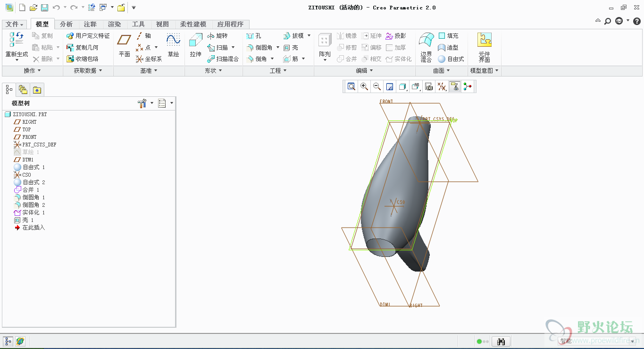This screenshot has height=349, width=644.
Task: Select the Axis (轴) datum tool
Action: (143, 36)
